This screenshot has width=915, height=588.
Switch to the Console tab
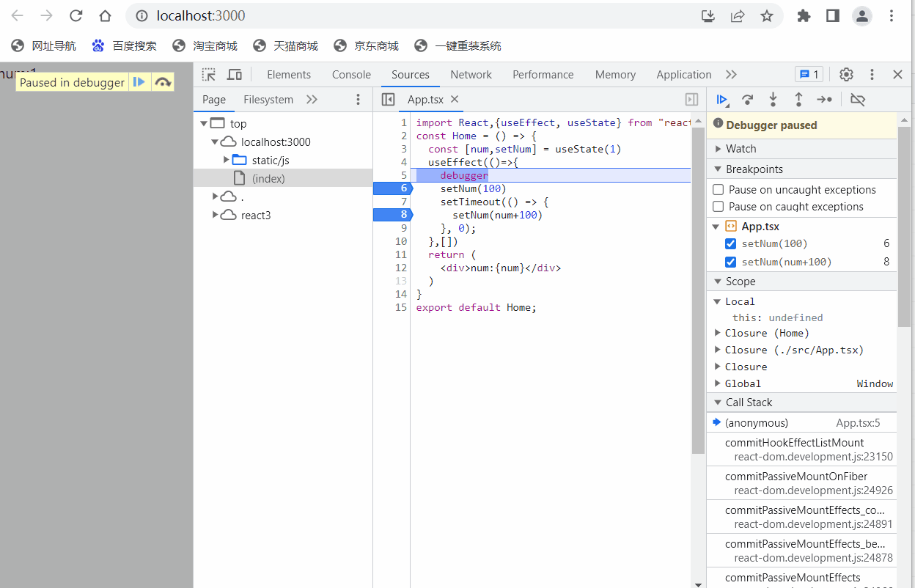pos(351,74)
